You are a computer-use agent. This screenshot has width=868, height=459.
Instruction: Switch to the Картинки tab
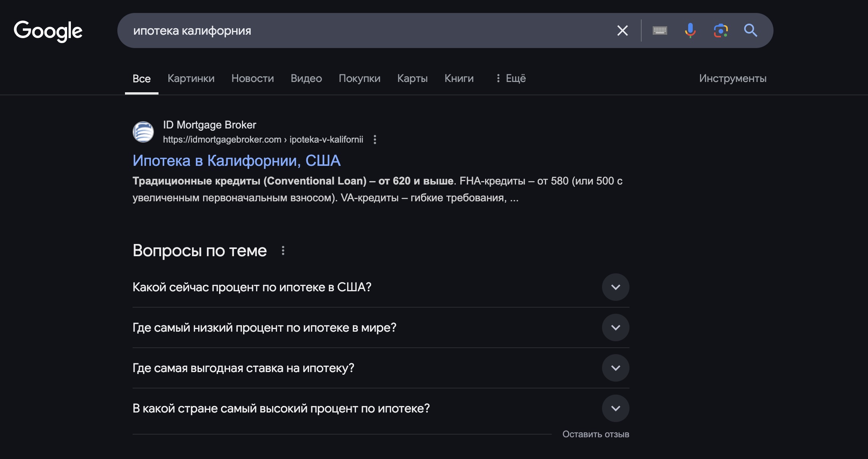pos(191,79)
